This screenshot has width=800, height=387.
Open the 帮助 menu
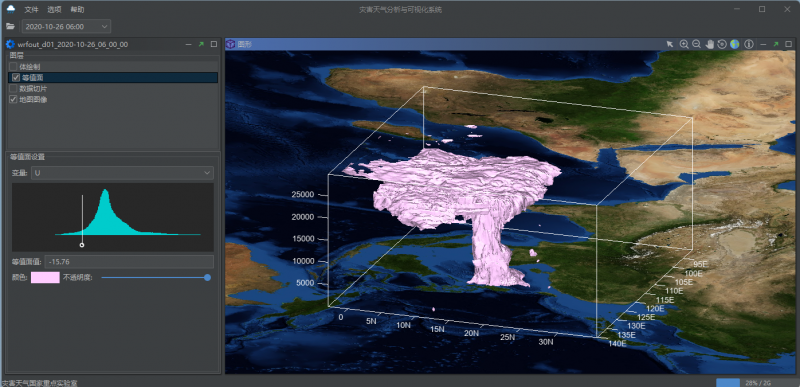point(77,10)
